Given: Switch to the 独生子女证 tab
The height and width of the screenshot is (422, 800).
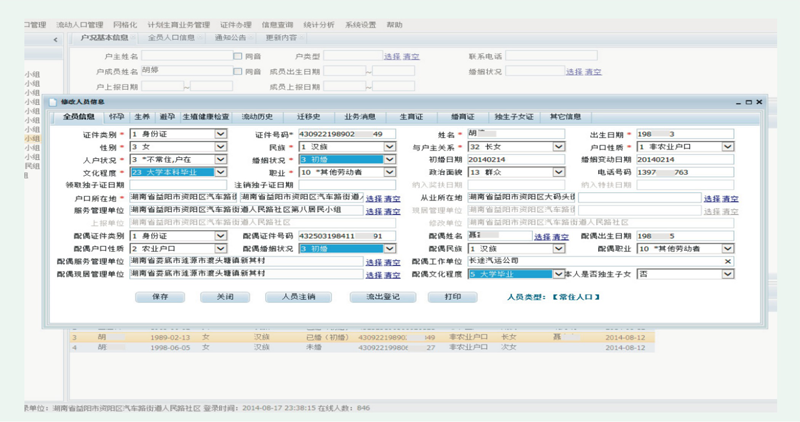Looking at the screenshot, I should (x=514, y=117).
